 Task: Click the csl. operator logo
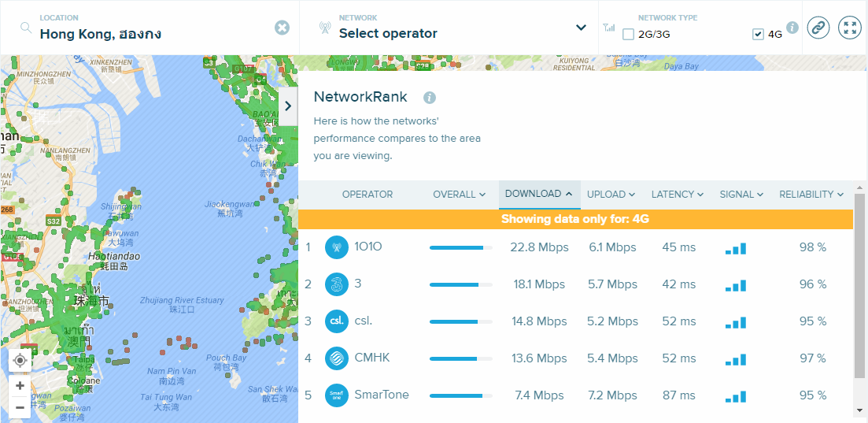[x=337, y=321]
